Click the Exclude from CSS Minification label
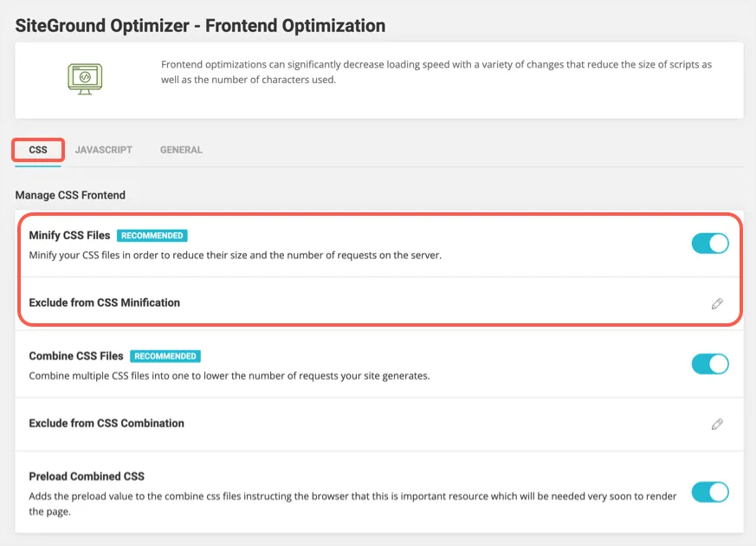This screenshot has width=756, height=546. click(x=105, y=302)
